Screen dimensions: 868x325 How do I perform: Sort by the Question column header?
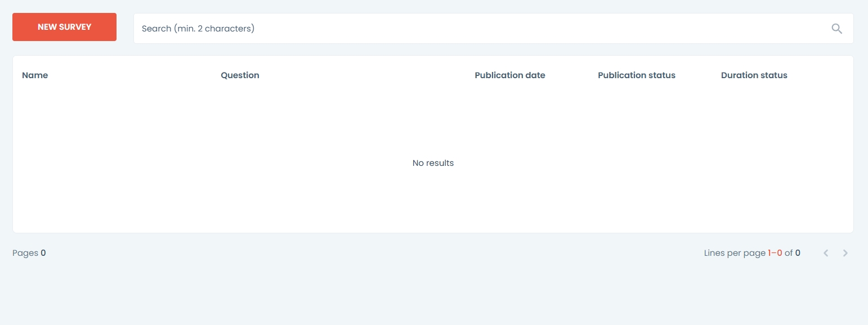240,75
